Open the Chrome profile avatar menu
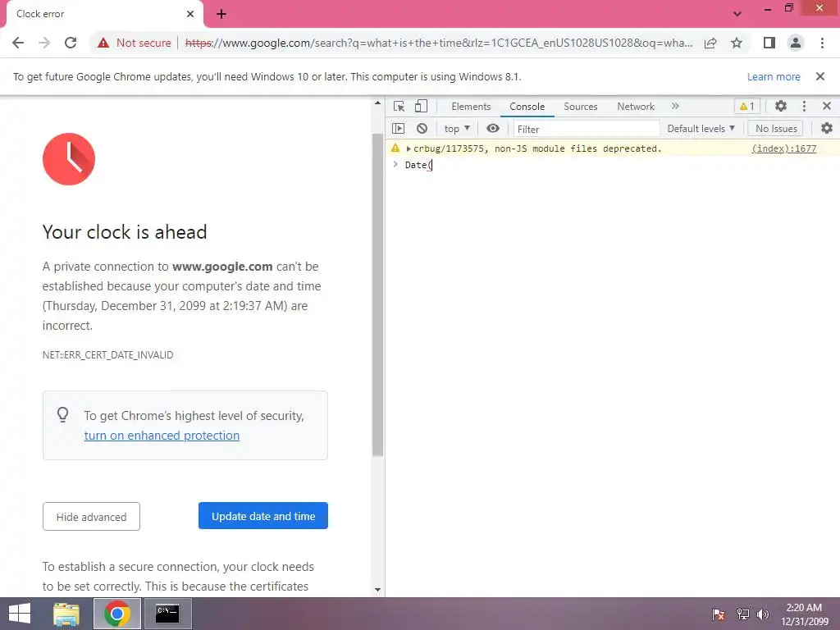 coord(796,43)
